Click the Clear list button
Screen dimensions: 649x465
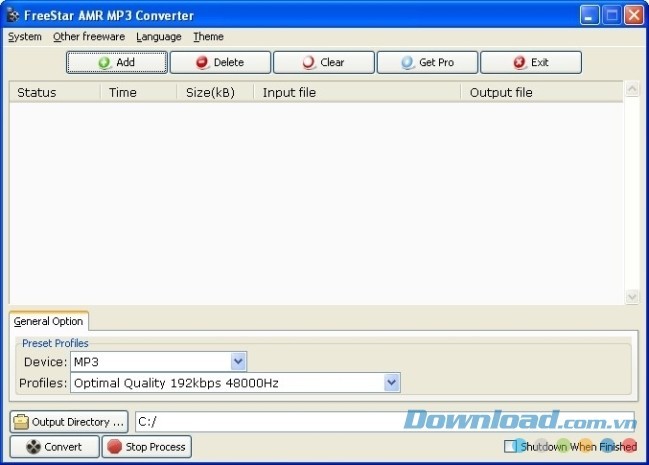[x=324, y=63]
